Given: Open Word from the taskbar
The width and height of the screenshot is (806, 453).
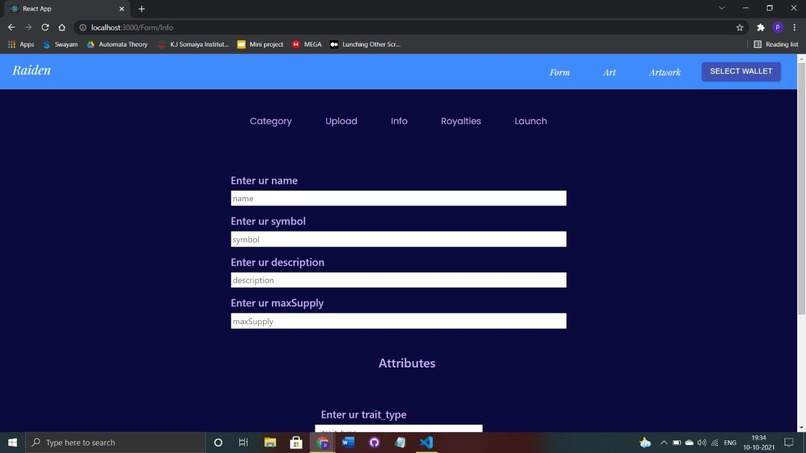Looking at the screenshot, I should point(348,442).
